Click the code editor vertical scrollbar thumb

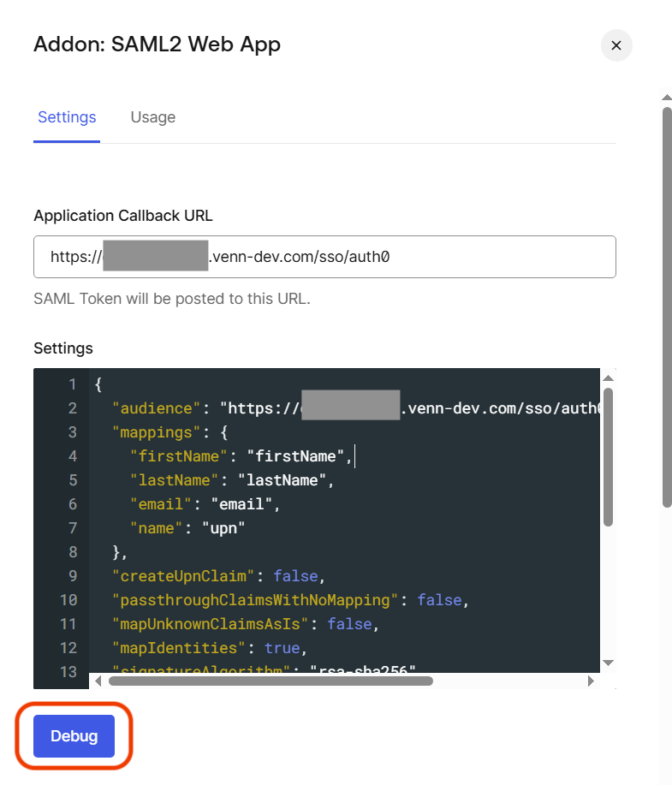point(608,457)
